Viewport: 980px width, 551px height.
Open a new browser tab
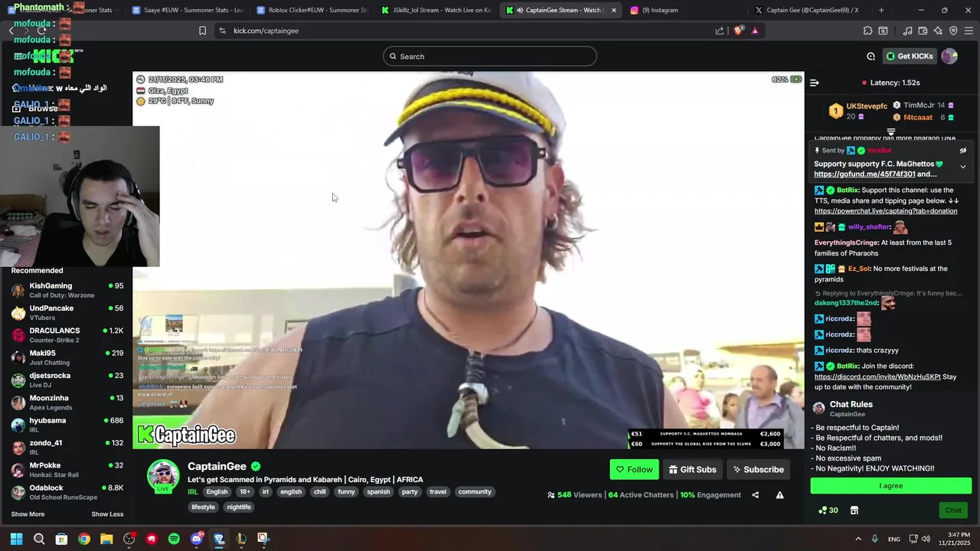point(881,10)
